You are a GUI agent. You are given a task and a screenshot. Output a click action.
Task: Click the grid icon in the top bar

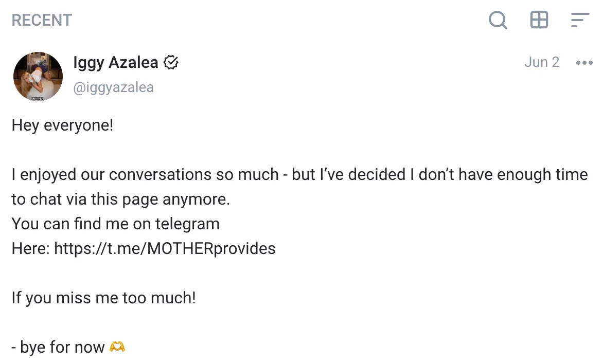539,20
